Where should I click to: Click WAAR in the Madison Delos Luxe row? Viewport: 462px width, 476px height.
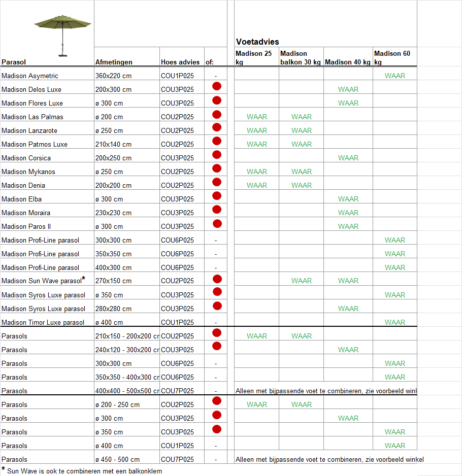pyautogui.click(x=348, y=89)
